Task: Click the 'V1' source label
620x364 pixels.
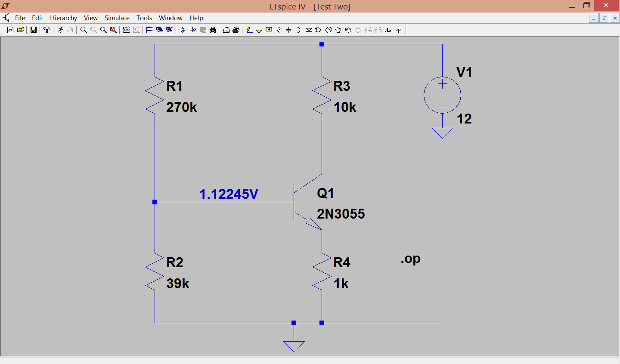Action: pos(464,72)
